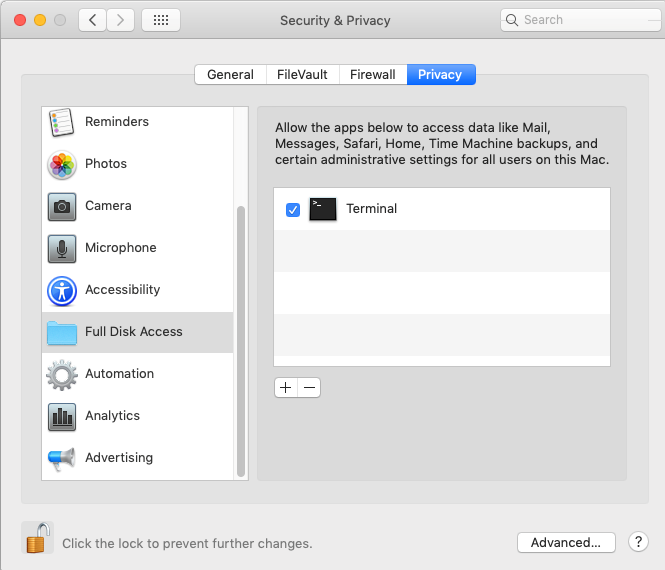Viewport: 665px width, 570px height.
Task: Click the Analytics bar chart icon
Action: click(x=62, y=416)
